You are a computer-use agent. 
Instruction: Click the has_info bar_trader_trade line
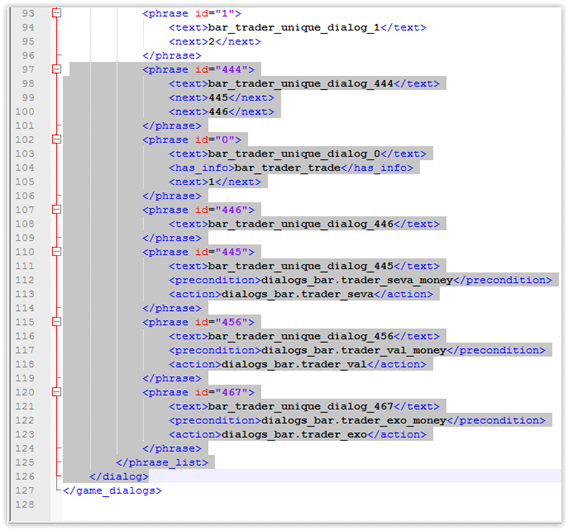tap(291, 168)
